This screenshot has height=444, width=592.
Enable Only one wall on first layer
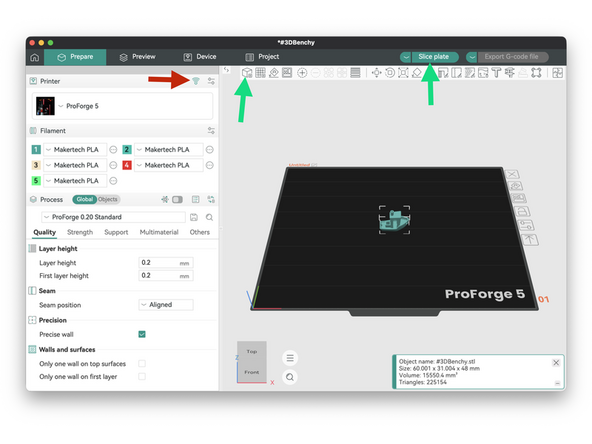coord(142,376)
